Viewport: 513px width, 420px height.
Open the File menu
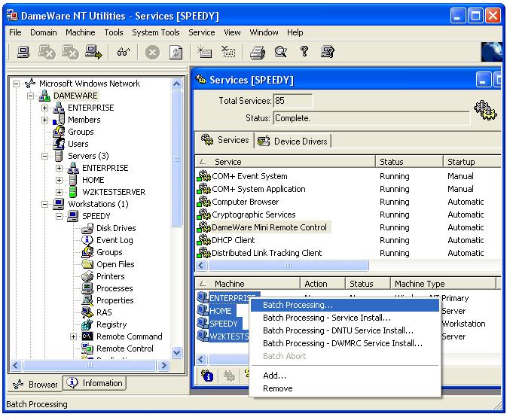(x=15, y=32)
